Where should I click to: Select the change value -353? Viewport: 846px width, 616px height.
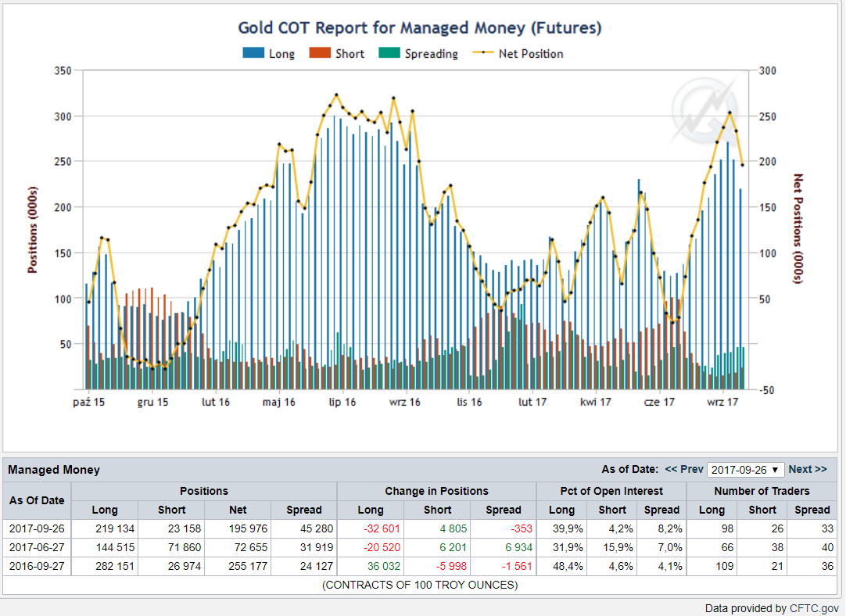[522, 528]
